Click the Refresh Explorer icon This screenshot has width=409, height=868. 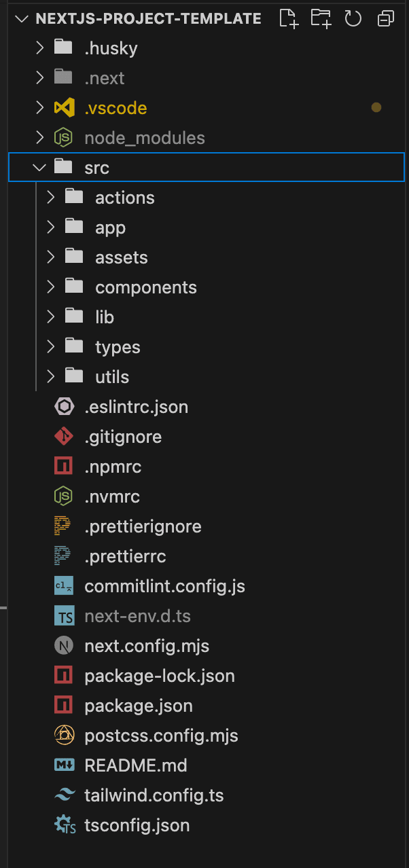[353, 18]
